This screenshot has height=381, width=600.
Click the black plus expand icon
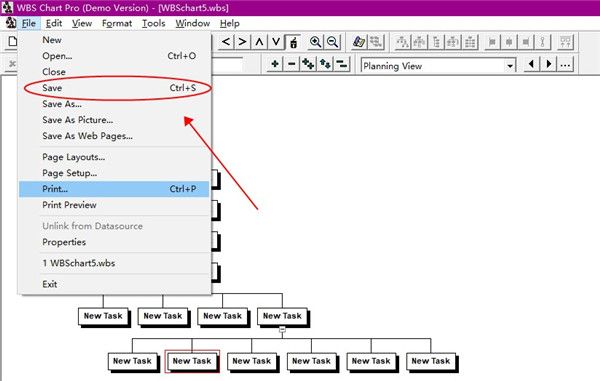[275, 64]
